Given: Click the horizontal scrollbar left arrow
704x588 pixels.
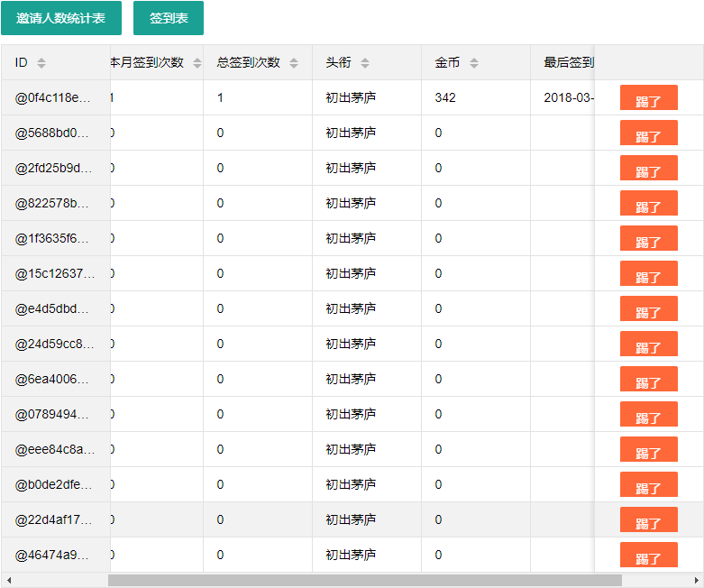Looking at the screenshot, I should pos(8,581).
